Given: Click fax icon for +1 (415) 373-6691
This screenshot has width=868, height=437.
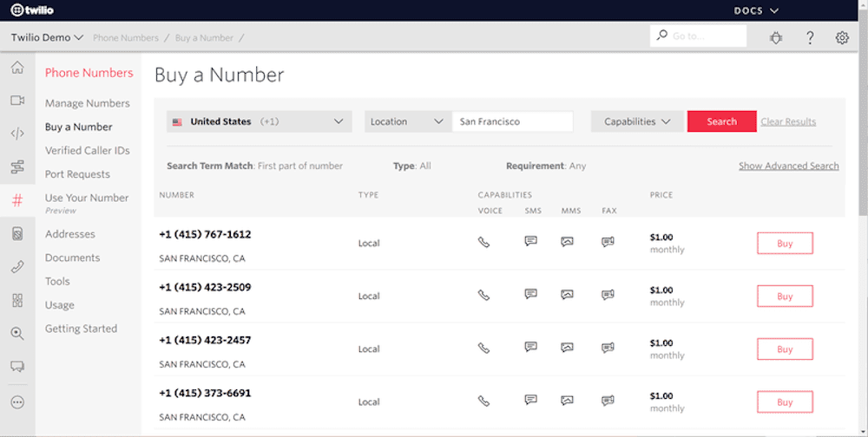Looking at the screenshot, I should click(608, 400).
